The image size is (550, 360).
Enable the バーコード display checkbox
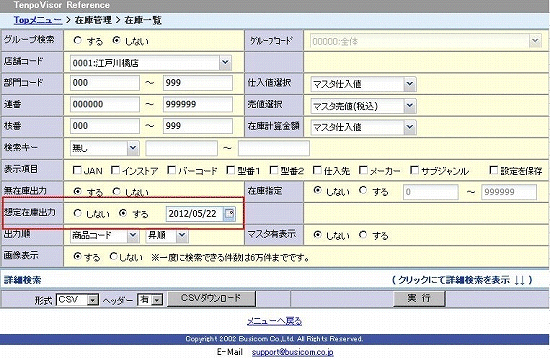172,170
